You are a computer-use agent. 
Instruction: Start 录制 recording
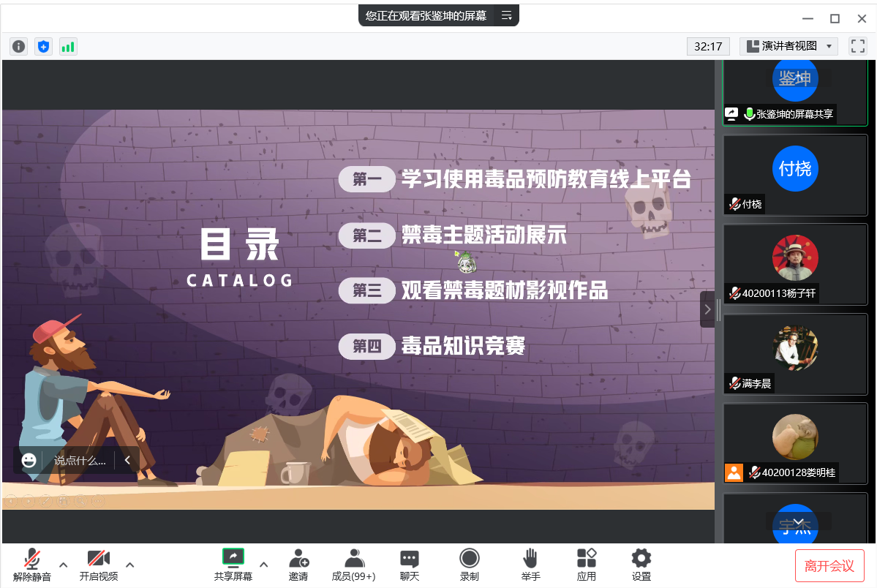tap(469, 565)
